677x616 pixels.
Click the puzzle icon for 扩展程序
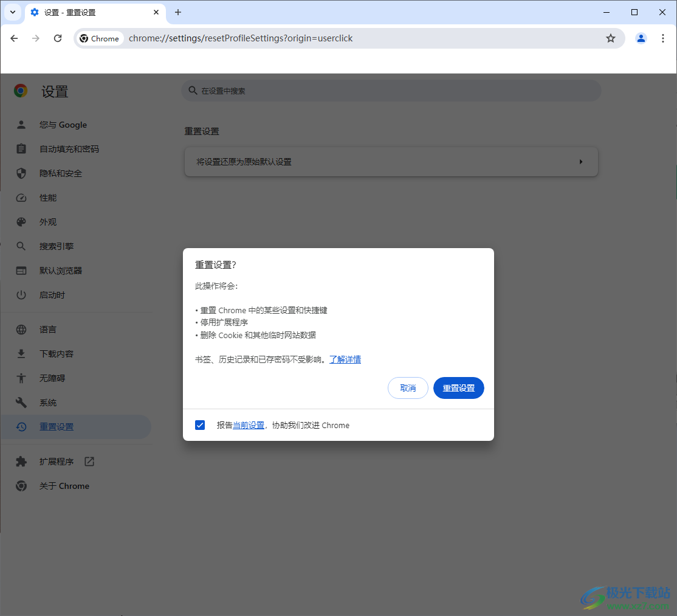point(21,462)
